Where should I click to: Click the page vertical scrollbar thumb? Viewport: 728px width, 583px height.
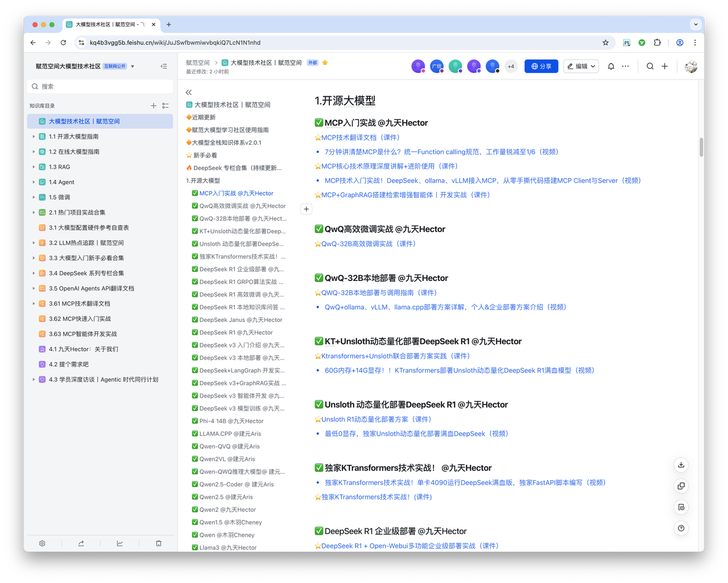pyautogui.click(x=701, y=147)
